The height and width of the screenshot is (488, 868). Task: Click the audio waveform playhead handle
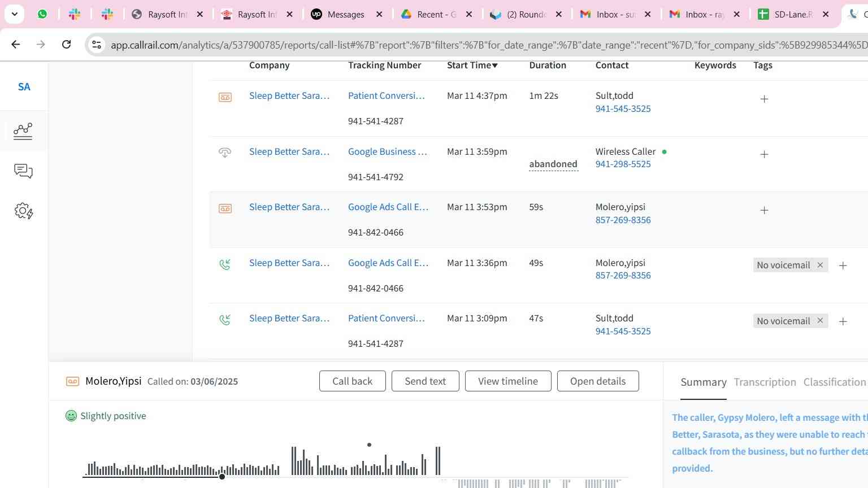click(222, 477)
